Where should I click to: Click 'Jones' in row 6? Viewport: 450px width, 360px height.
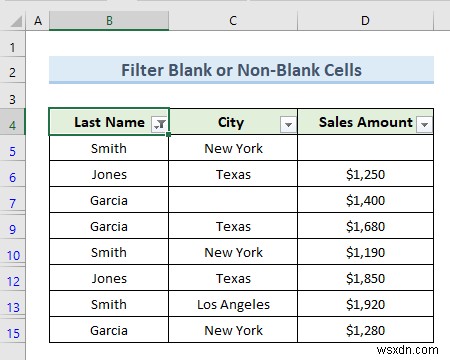109,174
